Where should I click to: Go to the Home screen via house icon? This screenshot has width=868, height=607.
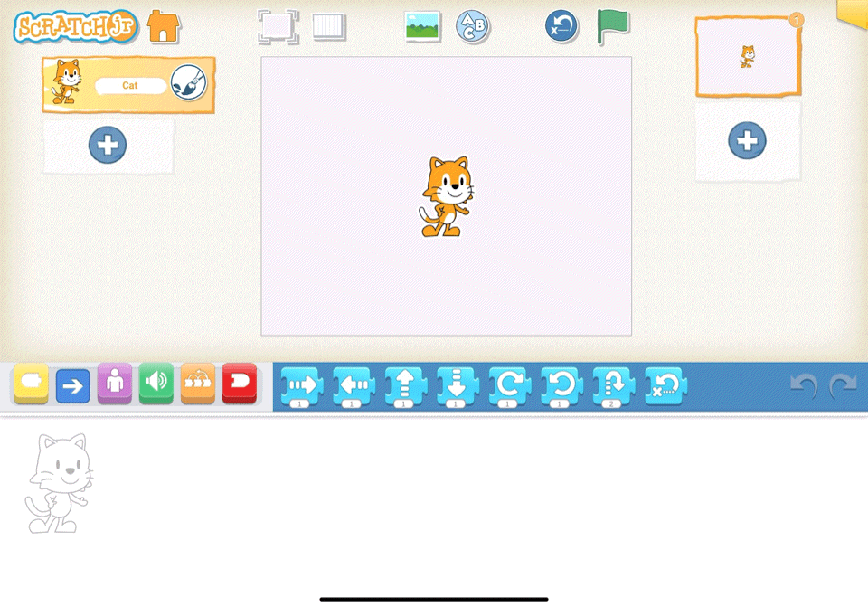pos(164,26)
